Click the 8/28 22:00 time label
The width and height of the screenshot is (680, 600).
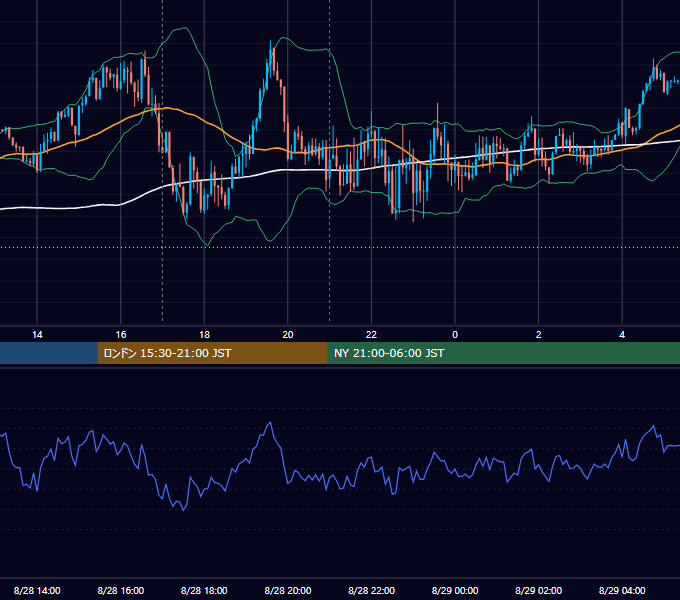coord(371,590)
